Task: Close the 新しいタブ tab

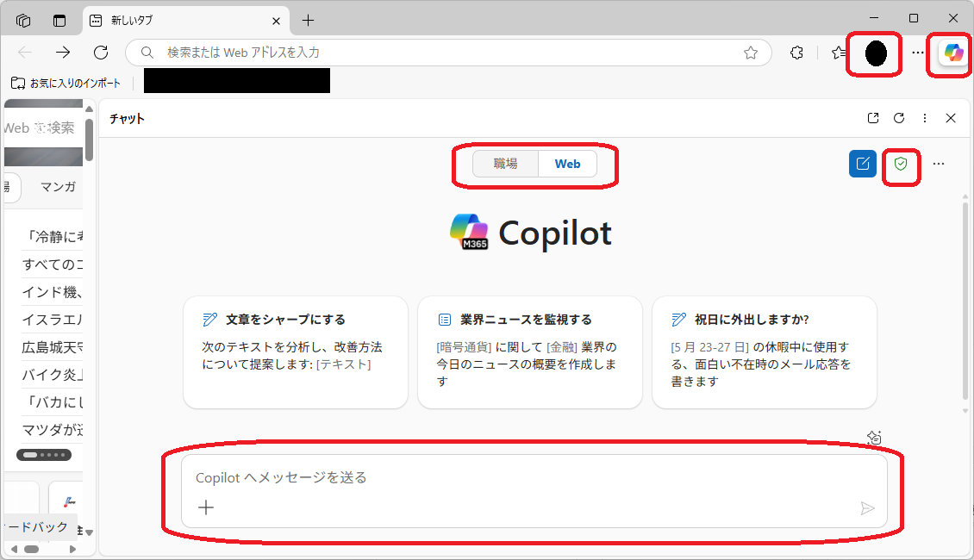Action: pos(277,22)
